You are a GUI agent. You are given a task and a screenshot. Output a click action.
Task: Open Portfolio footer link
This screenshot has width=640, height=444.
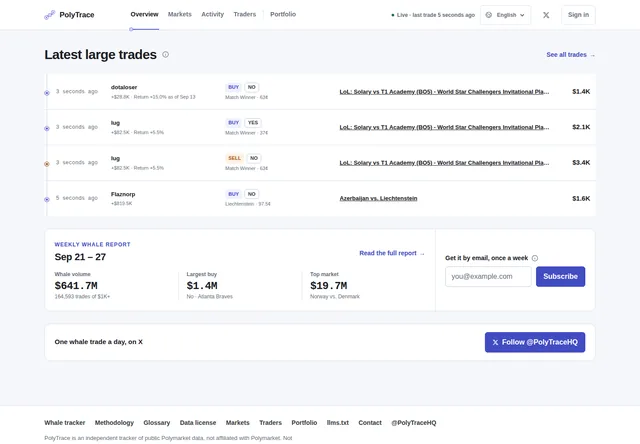304,423
